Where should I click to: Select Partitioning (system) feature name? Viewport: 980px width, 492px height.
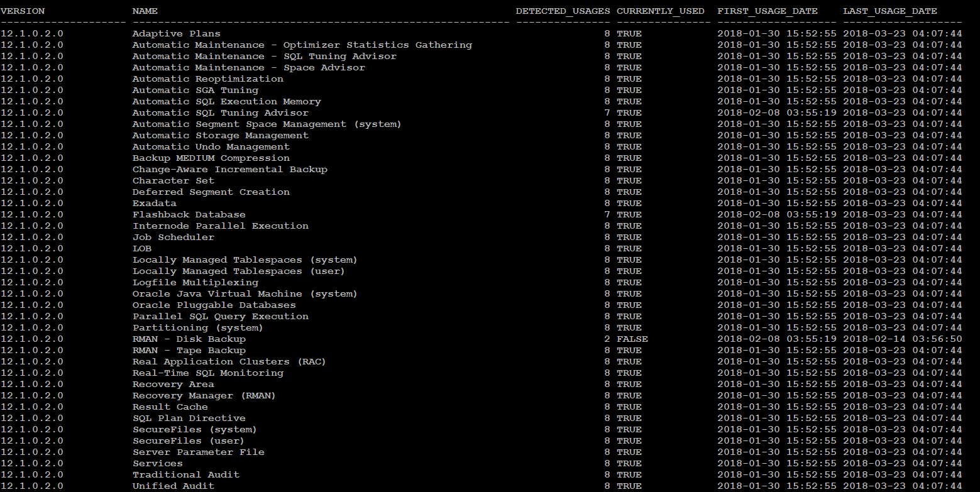point(198,327)
